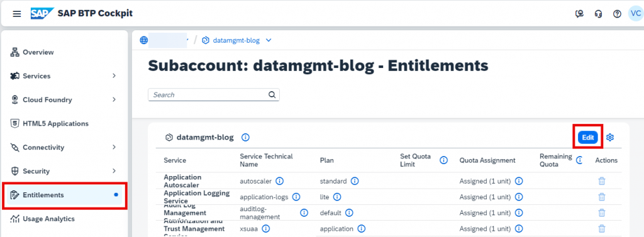Expand the Services menu chevron
Viewport: 644px width, 237px height.
tap(114, 76)
